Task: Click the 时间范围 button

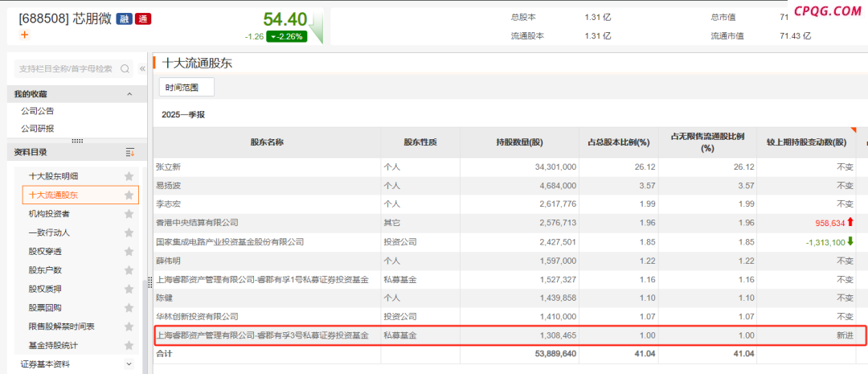Action: pyautogui.click(x=186, y=87)
